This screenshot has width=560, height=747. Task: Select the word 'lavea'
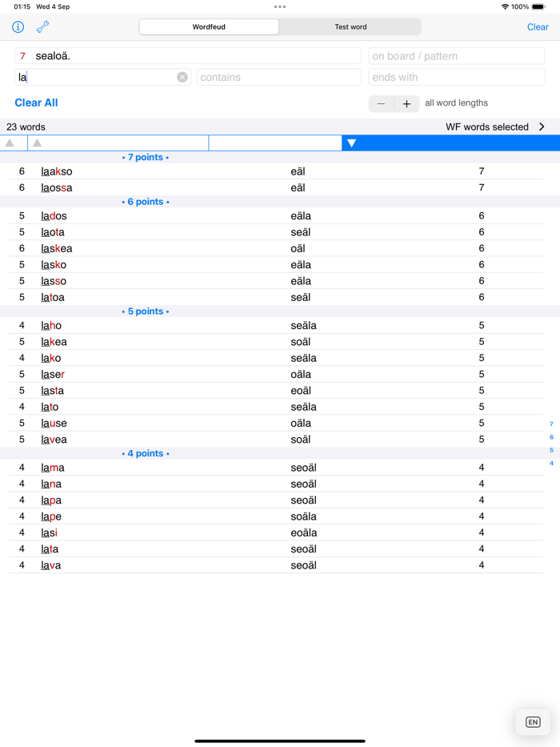tap(54, 440)
